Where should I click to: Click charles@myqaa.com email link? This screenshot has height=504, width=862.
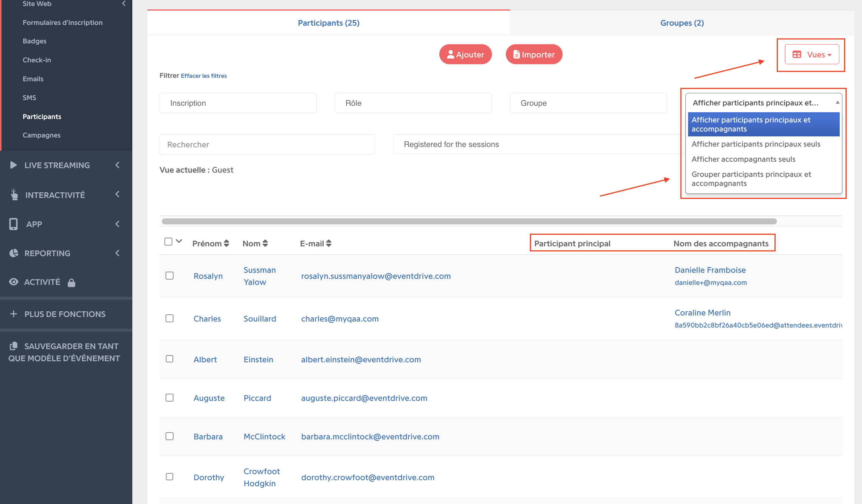tap(340, 318)
